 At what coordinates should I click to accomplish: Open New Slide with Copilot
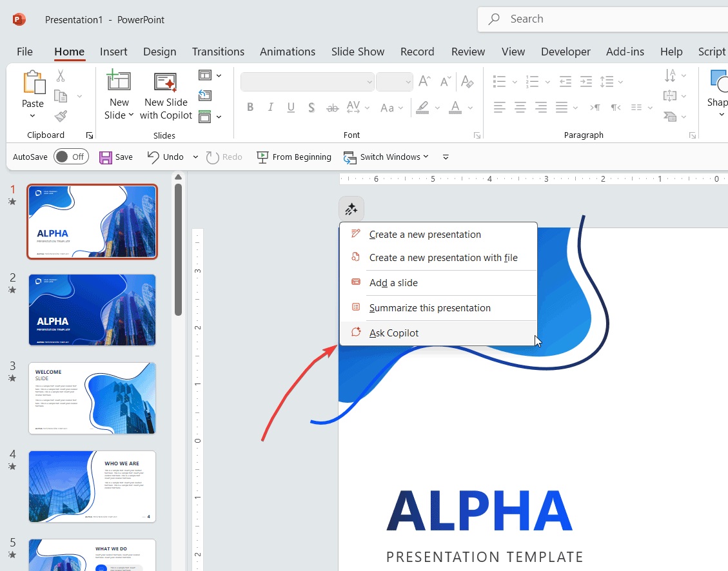click(x=166, y=95)
